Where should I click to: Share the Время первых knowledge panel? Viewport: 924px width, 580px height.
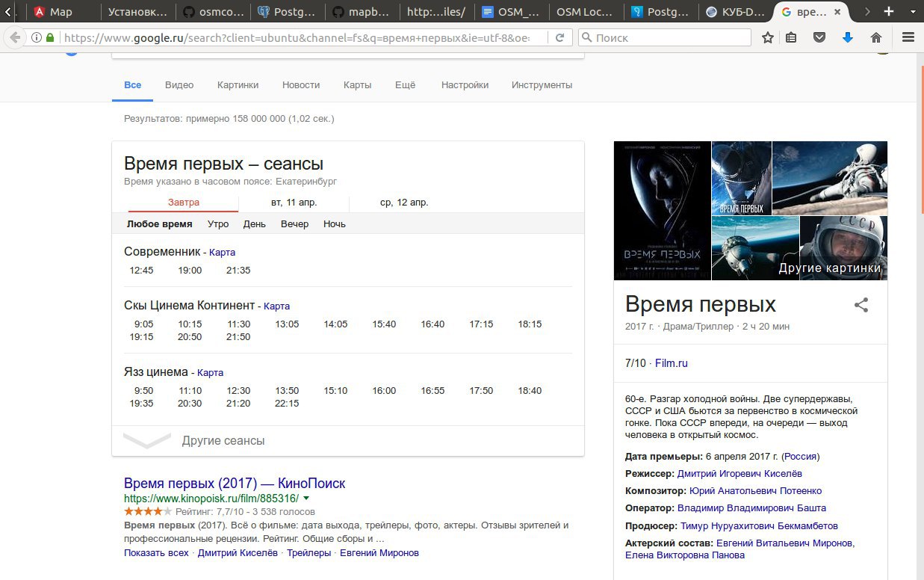click(x=861, y=305)
